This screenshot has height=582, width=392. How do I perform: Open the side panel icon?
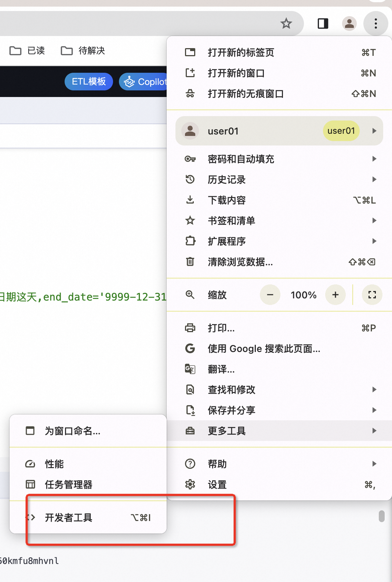point(323,24)
